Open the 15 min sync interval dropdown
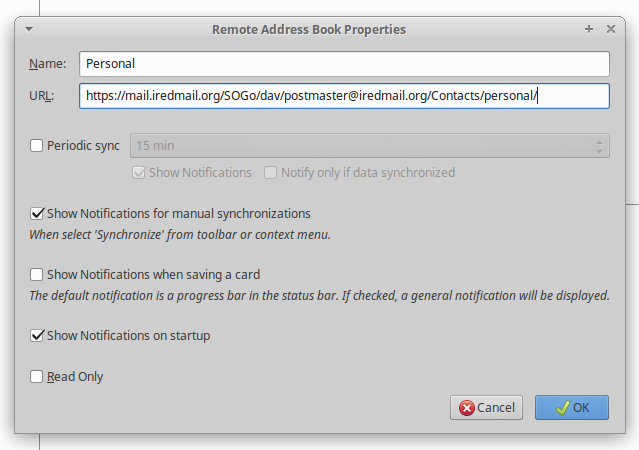639x450 pixels. pyautogui.click(x=370, y=146)
